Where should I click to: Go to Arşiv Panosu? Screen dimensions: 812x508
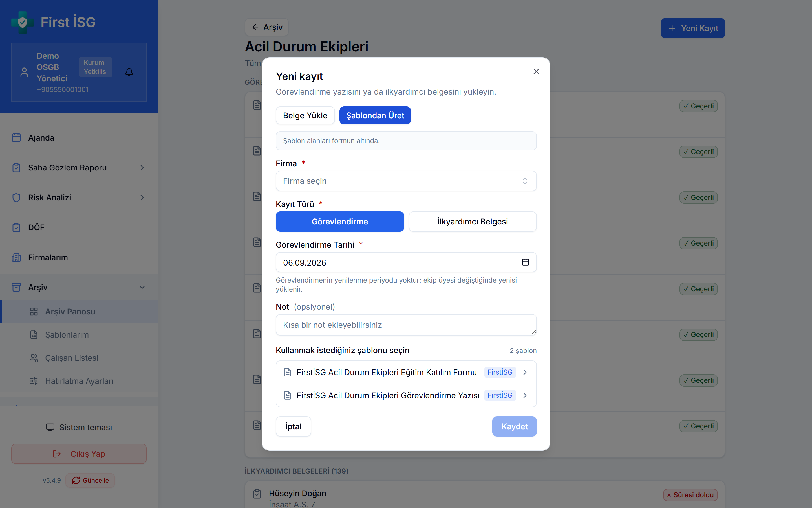click(x=79, y=312)
